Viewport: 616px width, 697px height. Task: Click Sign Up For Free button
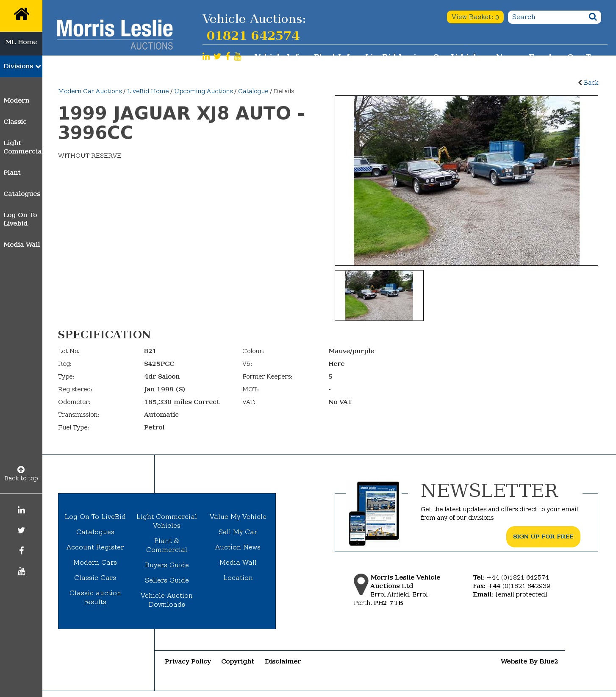tap(543, 537)
